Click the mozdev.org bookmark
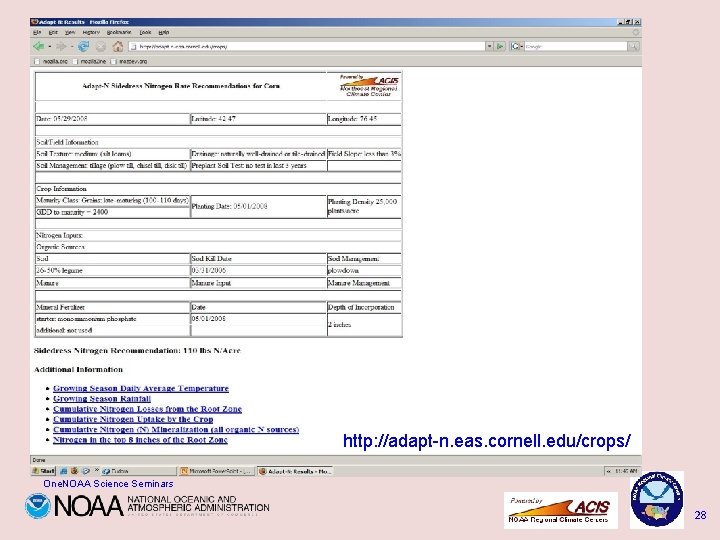Screen dimensions: 720x540 pos(129,61)
